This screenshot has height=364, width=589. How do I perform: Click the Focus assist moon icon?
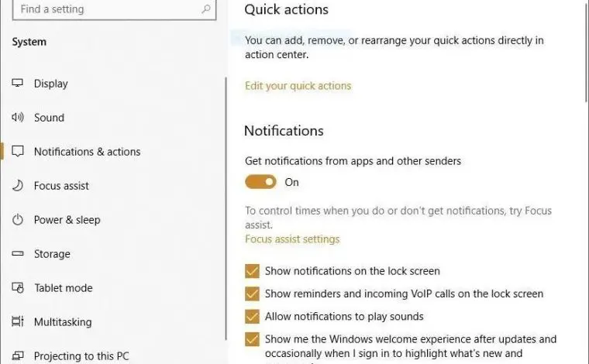click(x=17, y=185)
